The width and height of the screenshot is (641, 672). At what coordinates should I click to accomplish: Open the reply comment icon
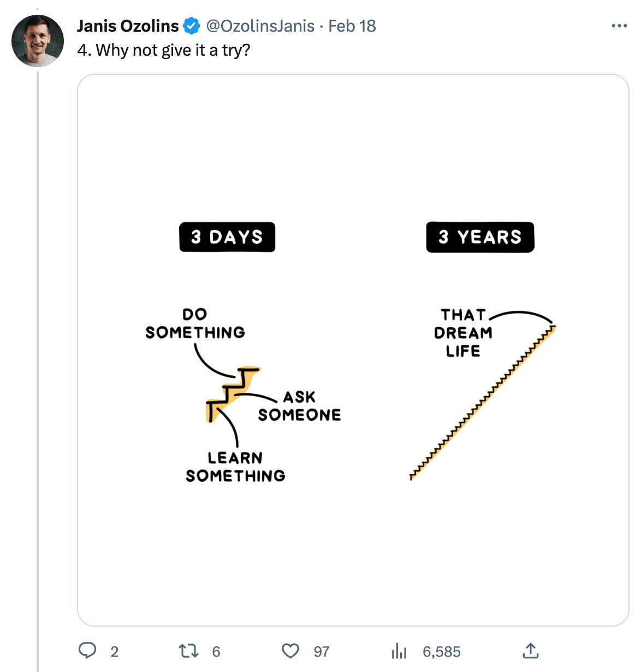point(87,651)
